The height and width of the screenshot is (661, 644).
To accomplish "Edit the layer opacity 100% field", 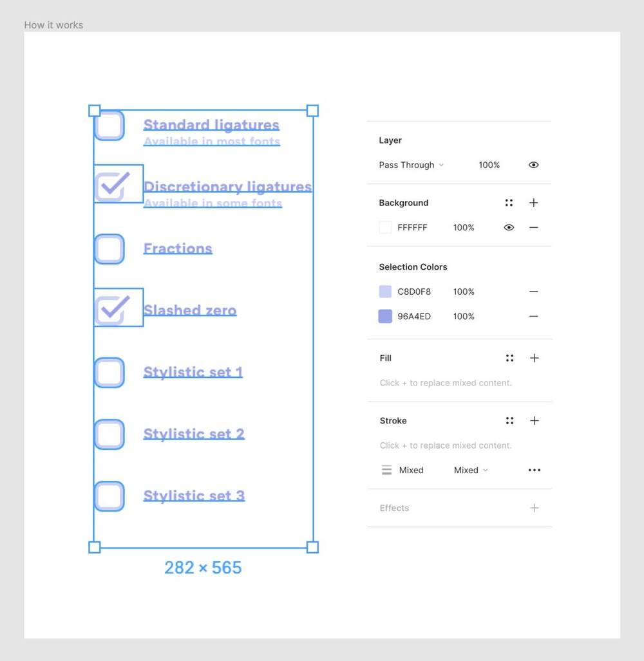I will [x=489, y=165].
